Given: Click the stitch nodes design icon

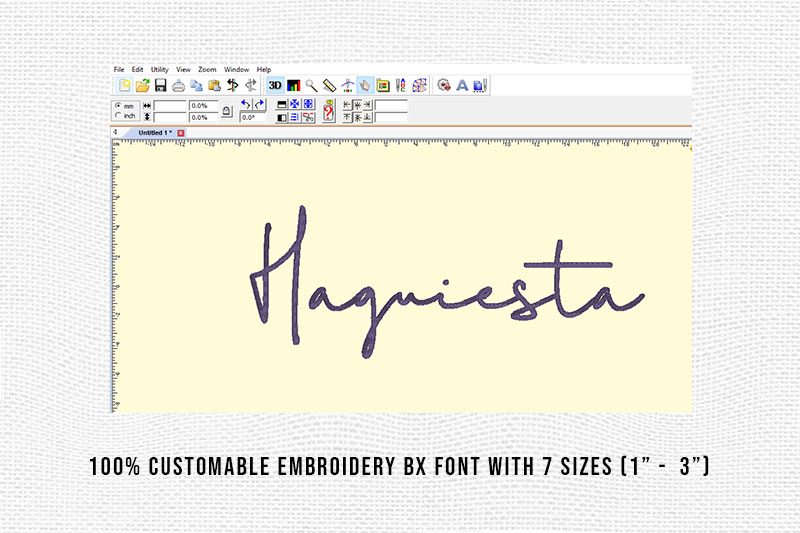Looking at the screenshot, I should [x=419, y=85].
